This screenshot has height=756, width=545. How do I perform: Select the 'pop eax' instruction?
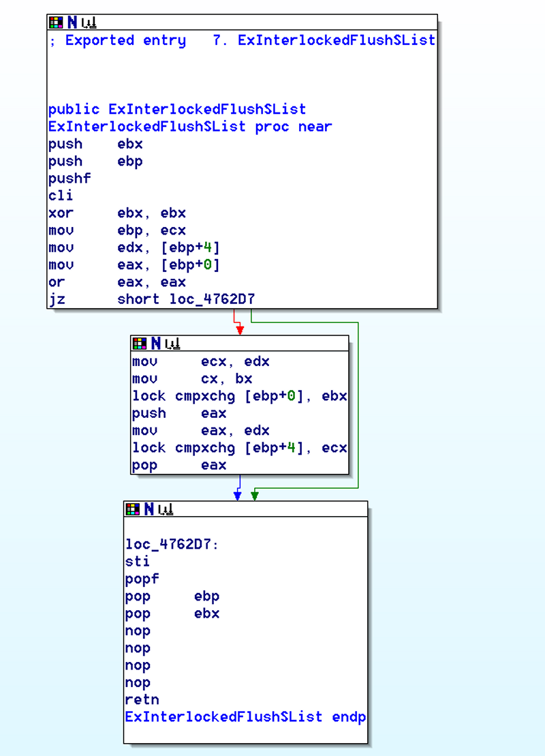click(179, 466)
